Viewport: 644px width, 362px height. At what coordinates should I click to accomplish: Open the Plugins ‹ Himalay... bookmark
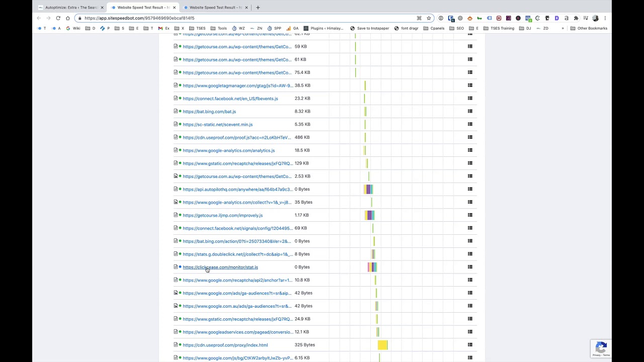pyautogui.click(x=323, y=28)
